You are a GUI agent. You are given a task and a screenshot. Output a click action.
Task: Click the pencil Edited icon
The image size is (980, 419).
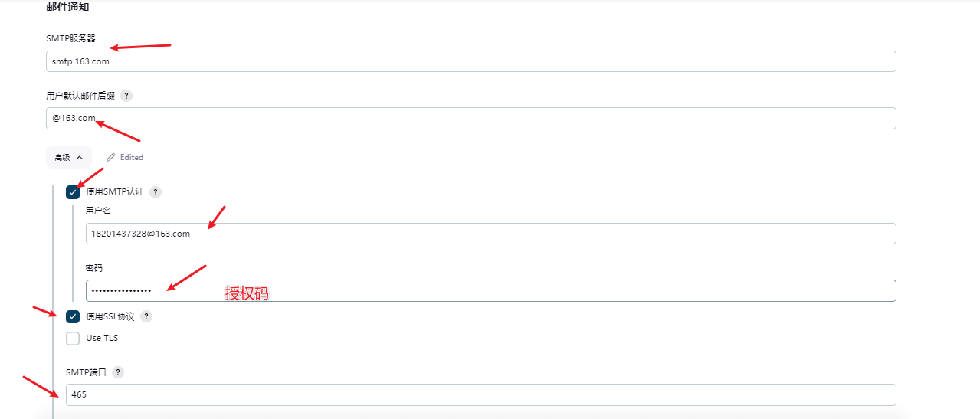point(111,157)
